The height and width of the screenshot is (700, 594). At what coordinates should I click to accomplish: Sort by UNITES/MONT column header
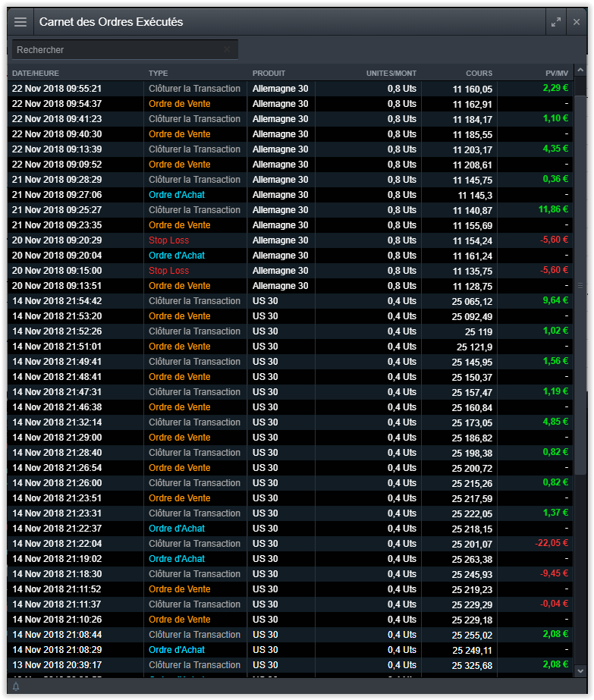coord(391,74)
